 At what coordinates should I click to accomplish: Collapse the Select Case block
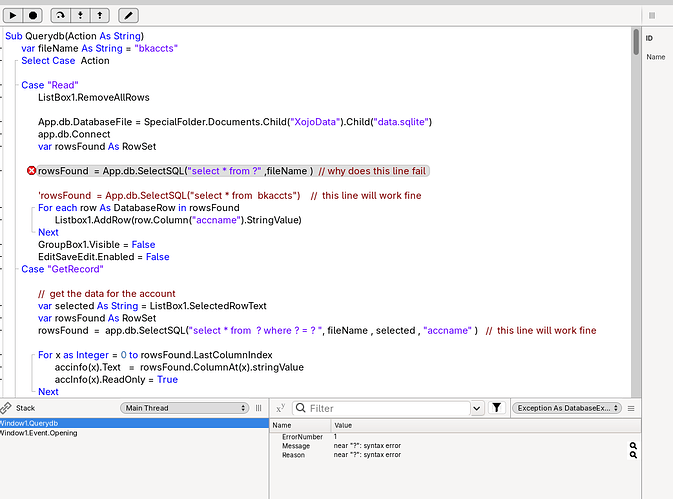point(16,61)
